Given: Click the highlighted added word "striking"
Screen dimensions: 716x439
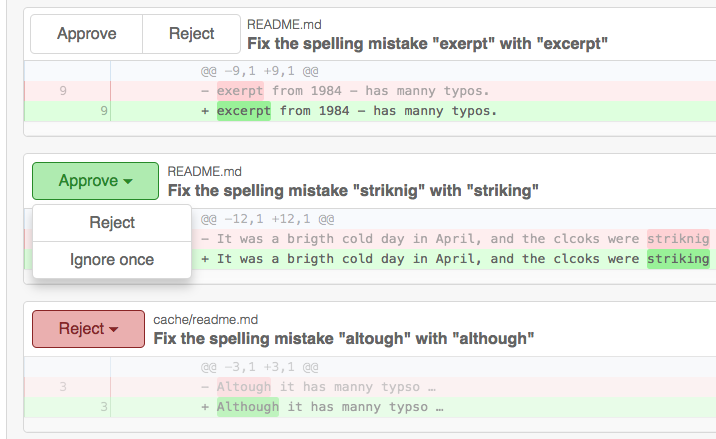Looking at the screenshot, I should coord(678,259).
